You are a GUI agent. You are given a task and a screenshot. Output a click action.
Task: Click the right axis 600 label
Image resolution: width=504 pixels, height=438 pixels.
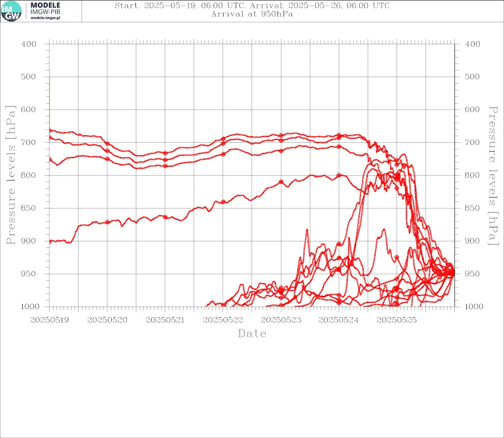coord(472,109)
